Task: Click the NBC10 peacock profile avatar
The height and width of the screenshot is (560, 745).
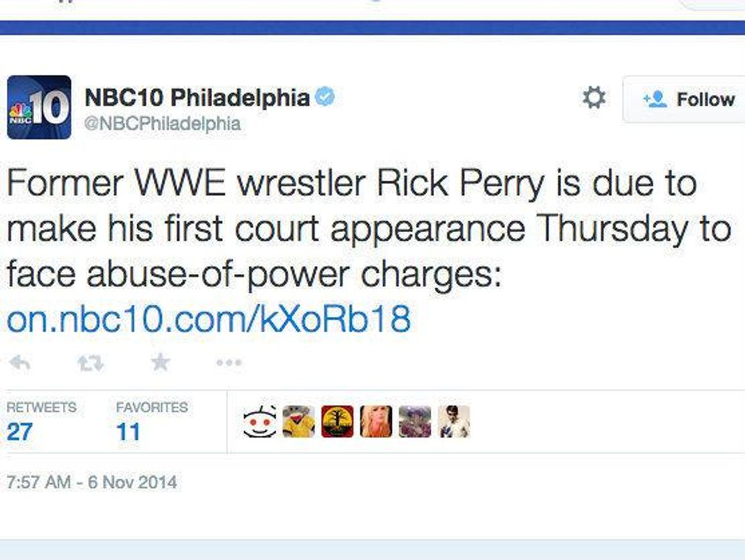Action: point(38,103)
